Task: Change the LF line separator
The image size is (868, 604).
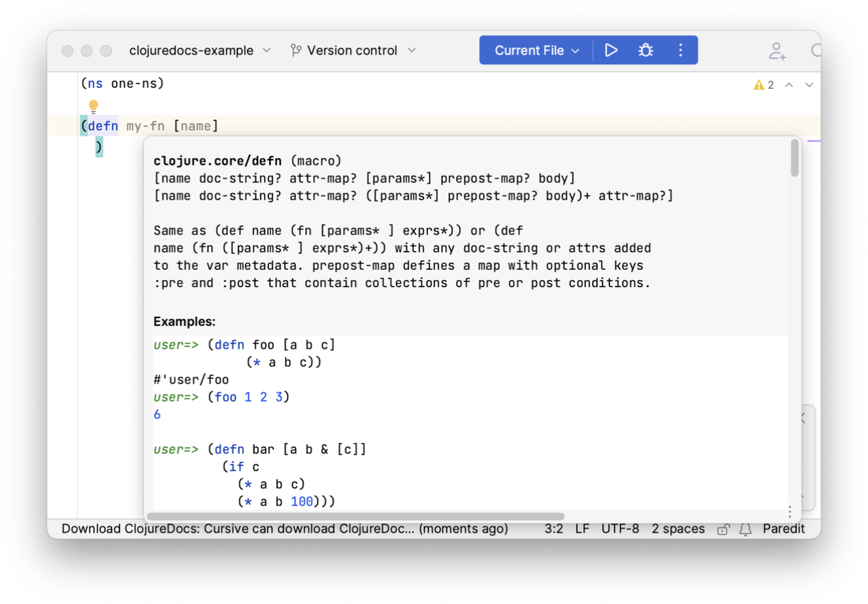Action: click(582, 528)
